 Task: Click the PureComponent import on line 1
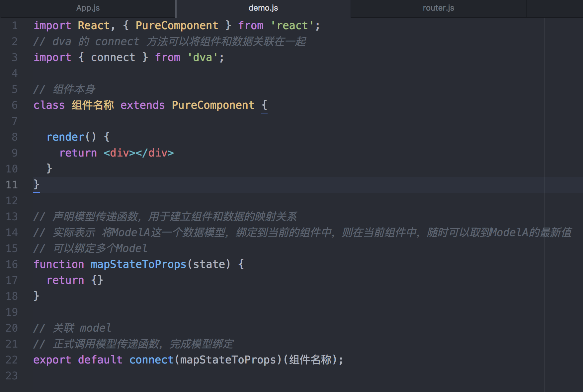177,25
